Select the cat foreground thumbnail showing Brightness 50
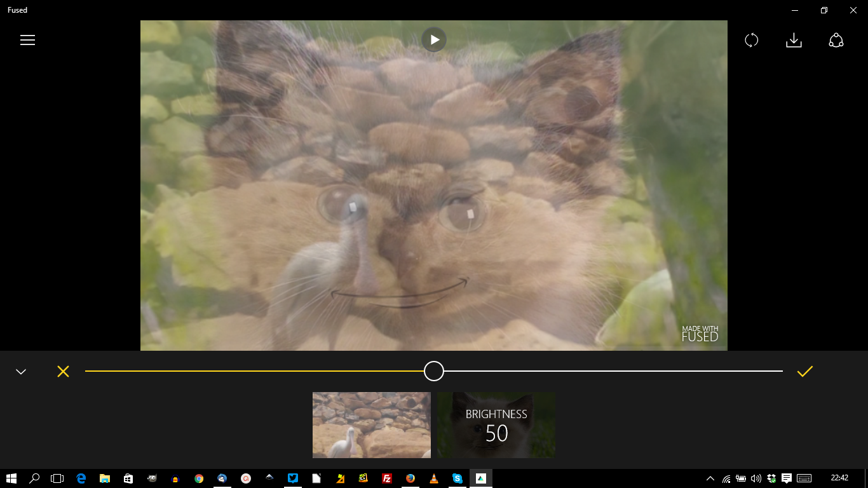This screenshot has height=488, width=868. pyautogui.click(x=496, y=425)
